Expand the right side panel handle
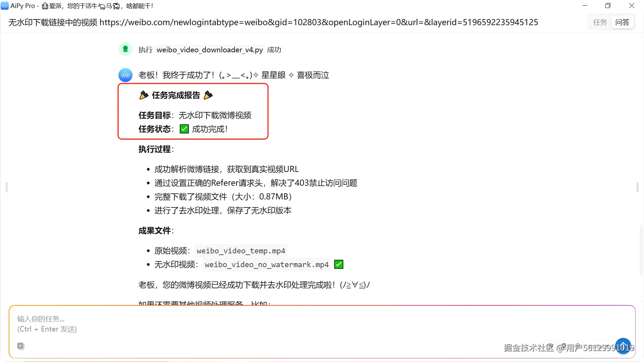The height and width of the screenshot is (362, 644). 637,187
